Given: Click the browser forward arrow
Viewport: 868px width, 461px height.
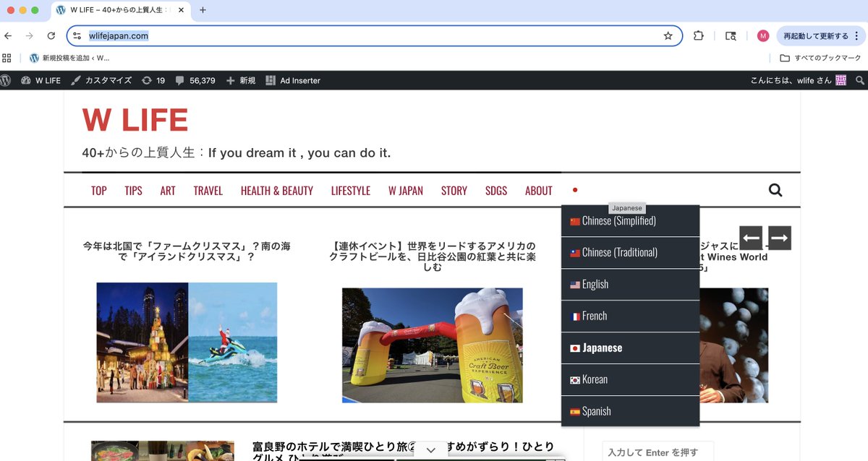Looking at the screenshot, I should tap(30, 35).
